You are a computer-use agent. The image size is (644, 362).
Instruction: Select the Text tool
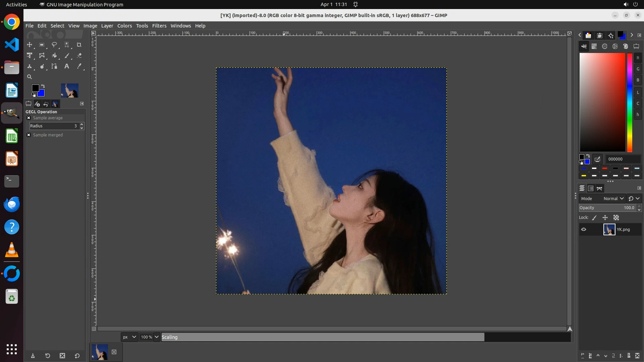(66, 66)
